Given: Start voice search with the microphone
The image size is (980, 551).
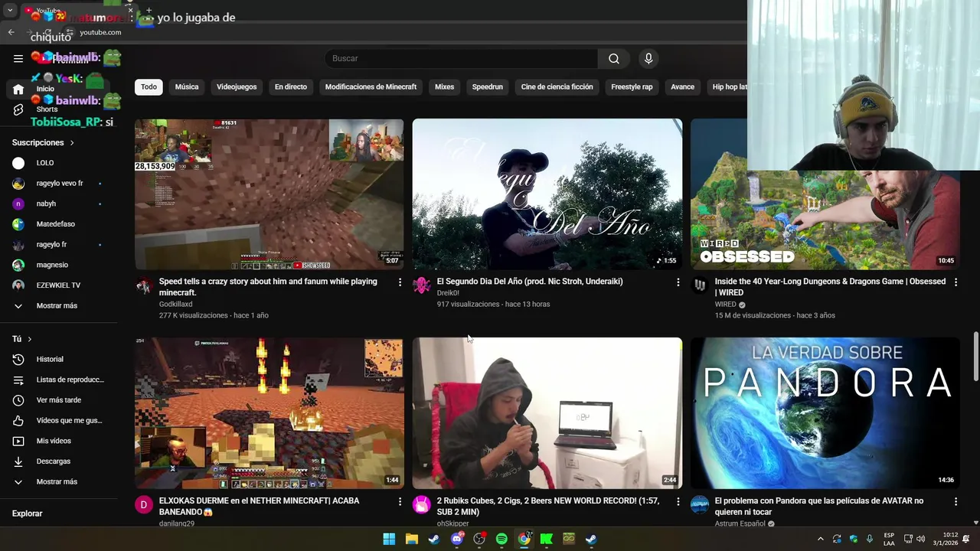Looking at the screenshot, I should 648,59.
